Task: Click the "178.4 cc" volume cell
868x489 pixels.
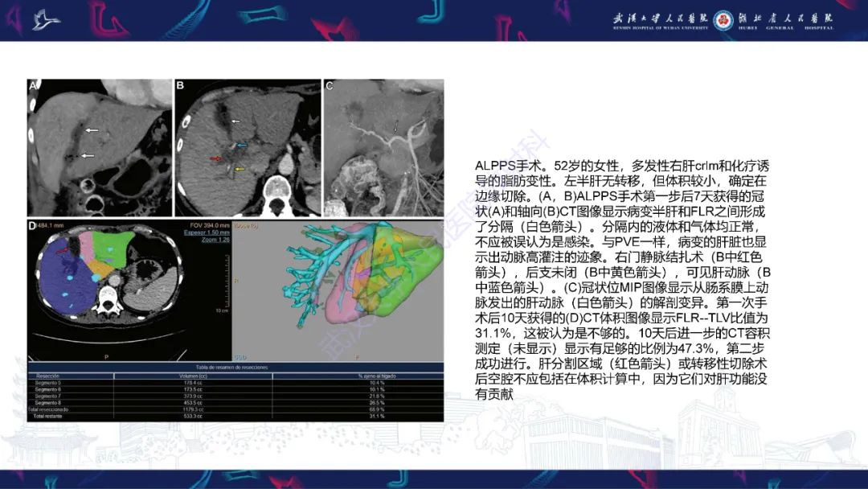Action: click(x=193, y=383)
